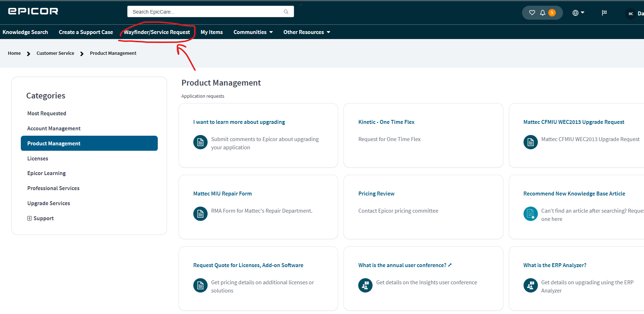Screen dimensions: 644x314
Task: Open Mattec MIU Repair Form link
Action: click(x=222, y=193)
